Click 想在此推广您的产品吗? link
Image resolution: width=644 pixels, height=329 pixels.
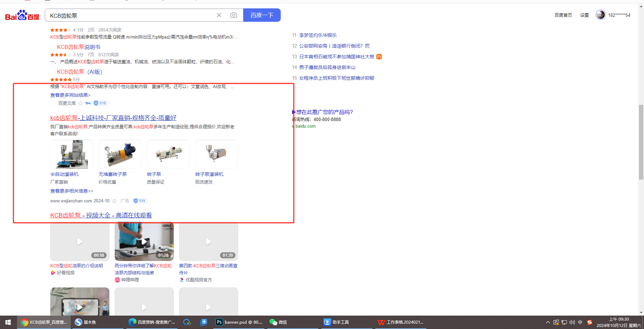pyautogui.click(x=324, y=112)
